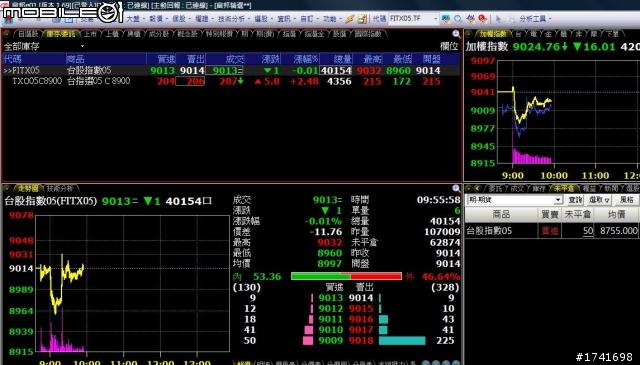Viewport: 640px width, 365px height.
Task: Switch to the 特別報價 tab
Action: (219, 34)
